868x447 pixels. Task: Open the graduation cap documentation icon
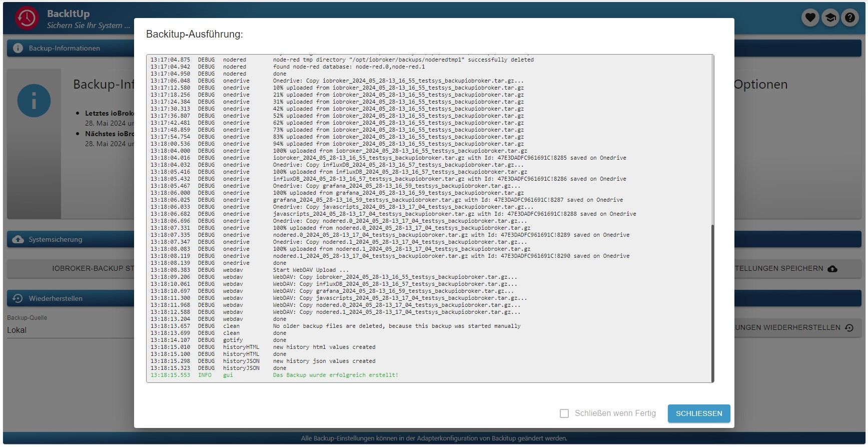tap(830, 18)
